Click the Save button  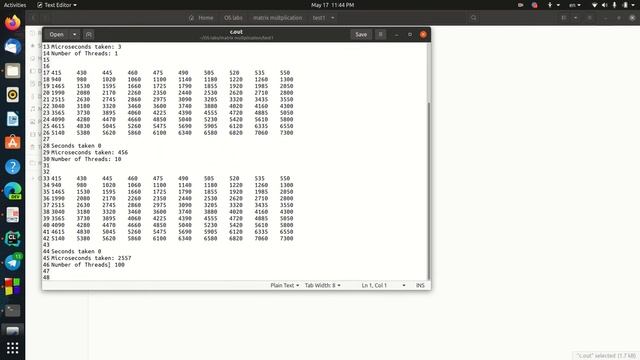[x=361, y=35]
